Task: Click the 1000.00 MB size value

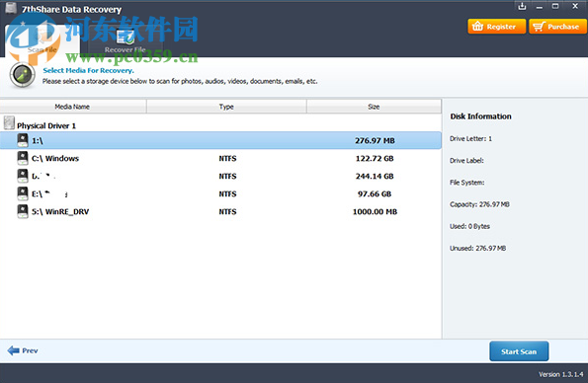Action: tap(375, 211)
